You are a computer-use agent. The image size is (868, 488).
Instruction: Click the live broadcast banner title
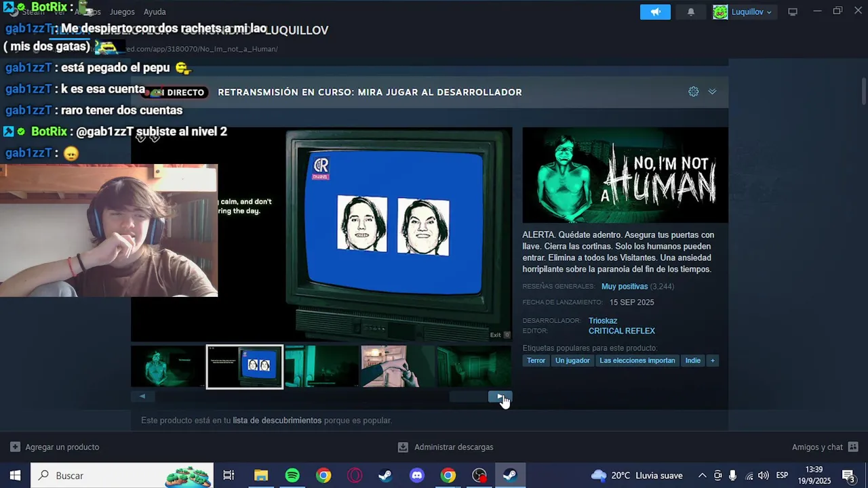tap(370, 92)
